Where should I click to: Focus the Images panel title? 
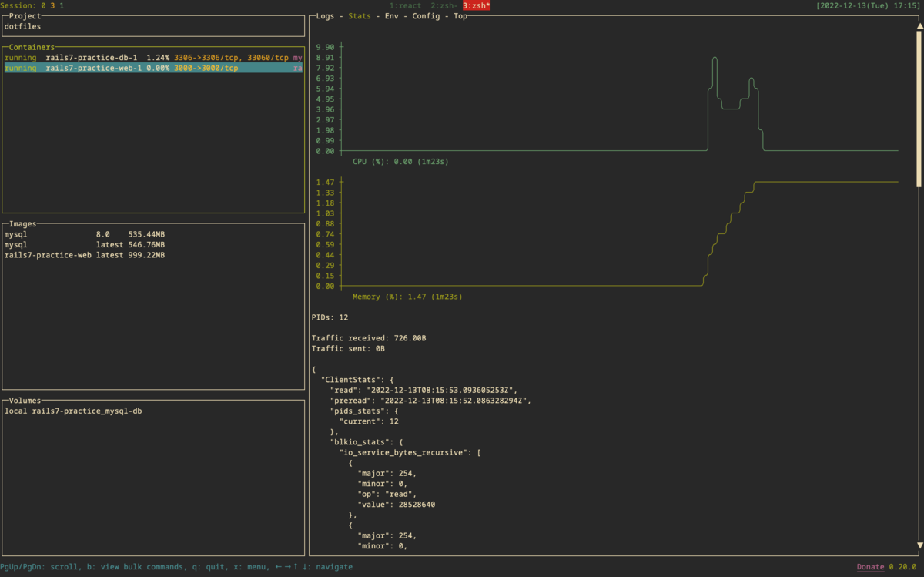click(23, 224)
